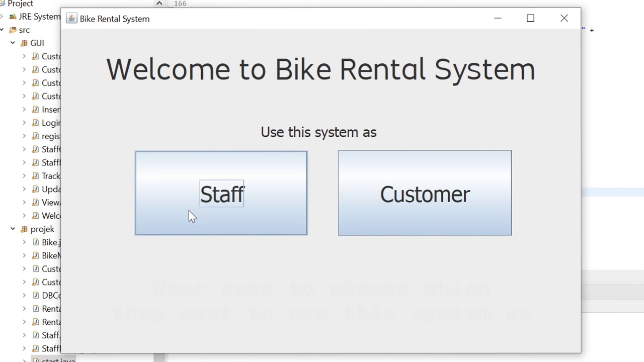Expand the BikeM file tree arrow
This screenshot has height=362, width=644.
(24, 255)
